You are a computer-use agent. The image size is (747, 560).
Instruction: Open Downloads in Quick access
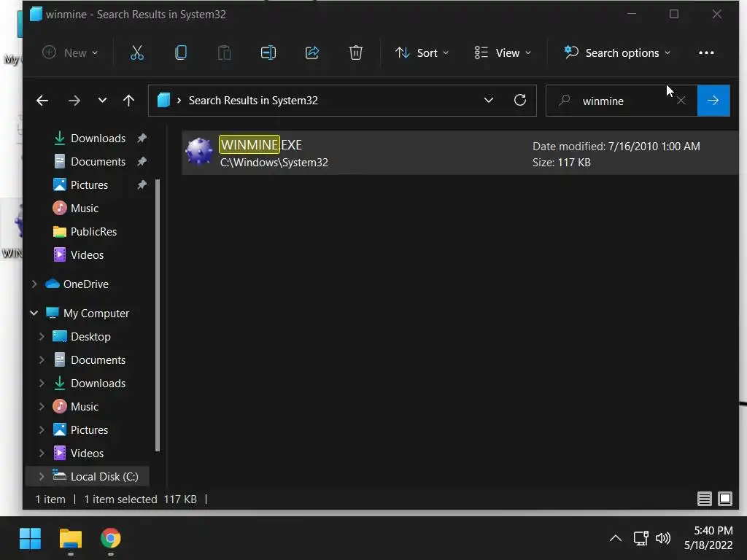click(x=98, y=139)
